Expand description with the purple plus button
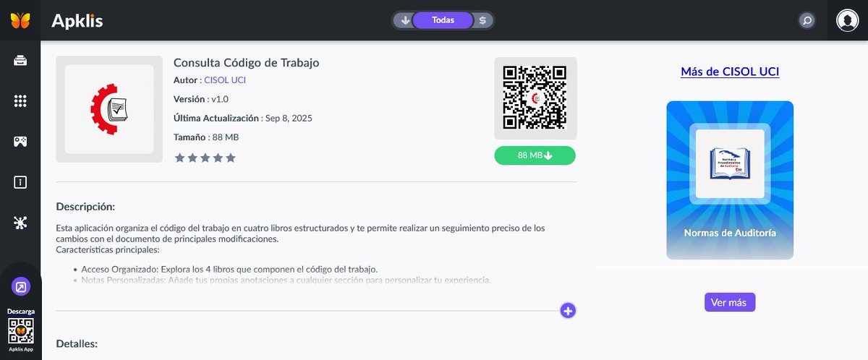This screenshot has height=360, width=868. pyautogui.click(x=569, y=311)
